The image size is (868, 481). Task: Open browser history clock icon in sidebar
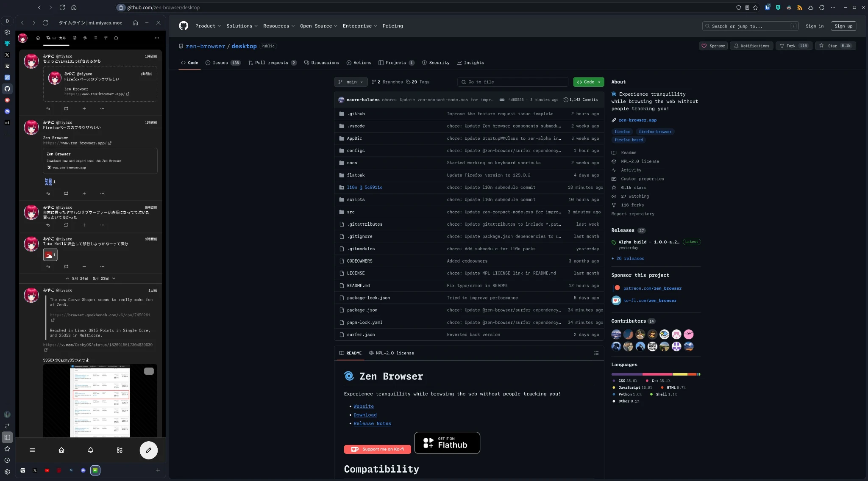click(x=7, y=460)
